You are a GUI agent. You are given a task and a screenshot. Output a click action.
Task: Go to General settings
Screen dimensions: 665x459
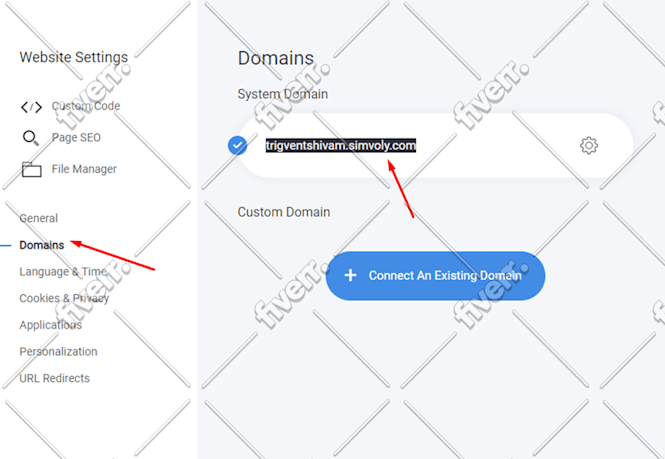point(39,218)
